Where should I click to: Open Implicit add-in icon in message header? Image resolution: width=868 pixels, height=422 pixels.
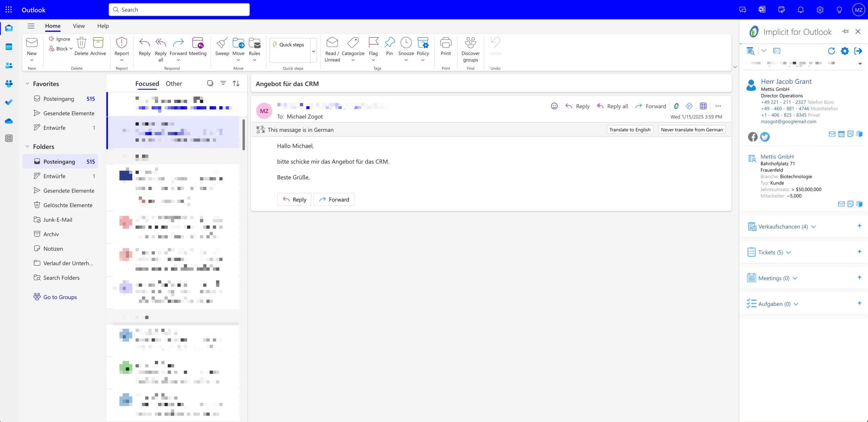676,106
